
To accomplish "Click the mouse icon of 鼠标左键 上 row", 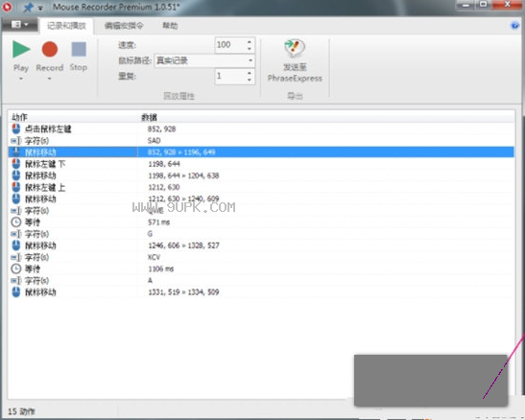I will [x=16, y=187].
